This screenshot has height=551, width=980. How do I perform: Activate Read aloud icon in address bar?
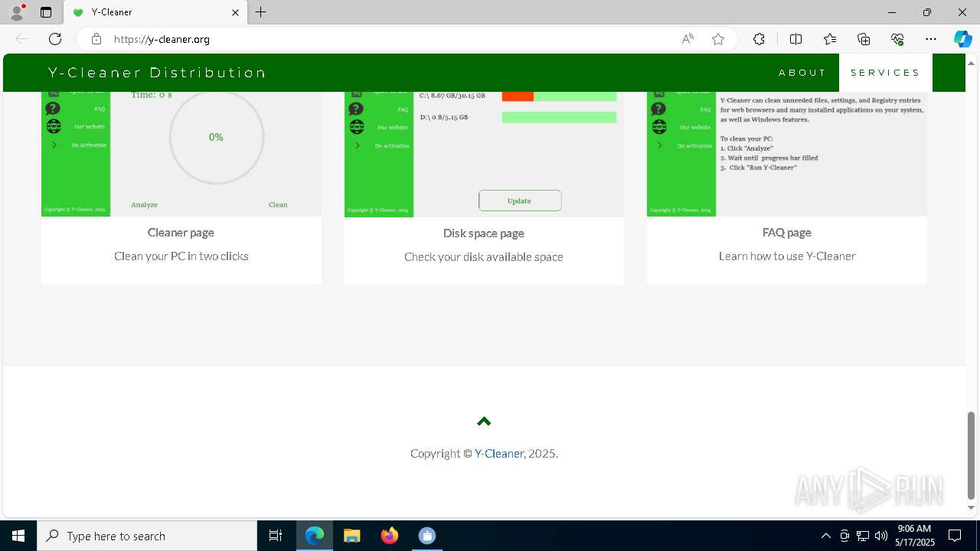pyautogui.click(x=688, y=39)
